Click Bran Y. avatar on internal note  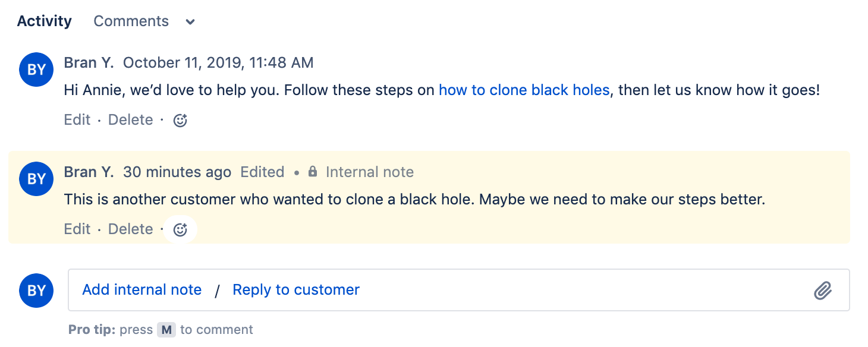pos(36,179)
